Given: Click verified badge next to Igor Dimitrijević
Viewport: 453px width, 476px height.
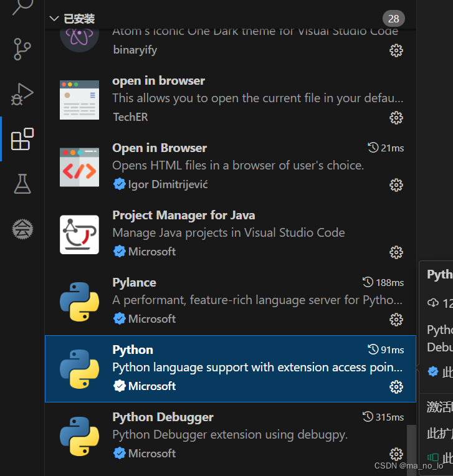Looking at the screenshot, I should point(119,184).
